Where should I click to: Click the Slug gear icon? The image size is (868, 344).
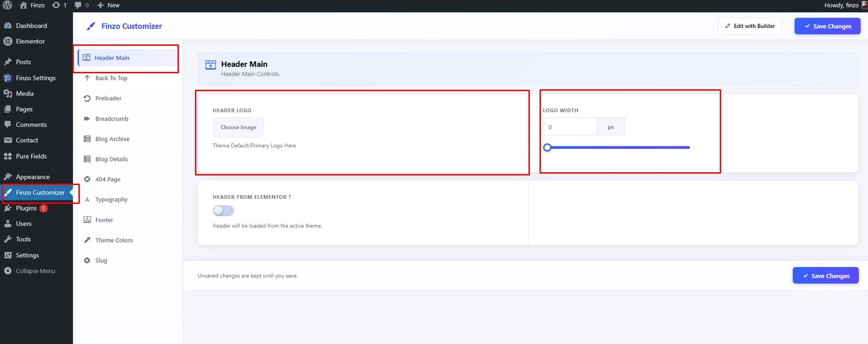pyautogui.click(x=87, y=260)
